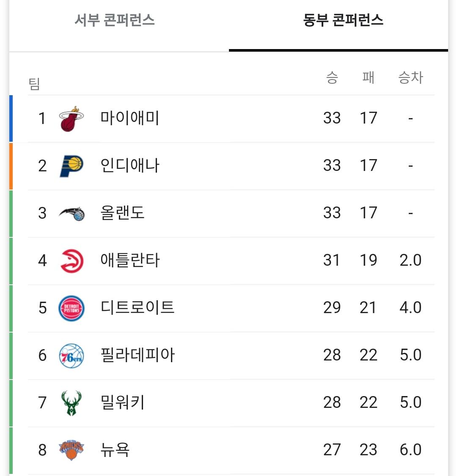Click the Indiana Pacers team logo
This screenshot has height=476, width=457.
[x=71, y=165]
